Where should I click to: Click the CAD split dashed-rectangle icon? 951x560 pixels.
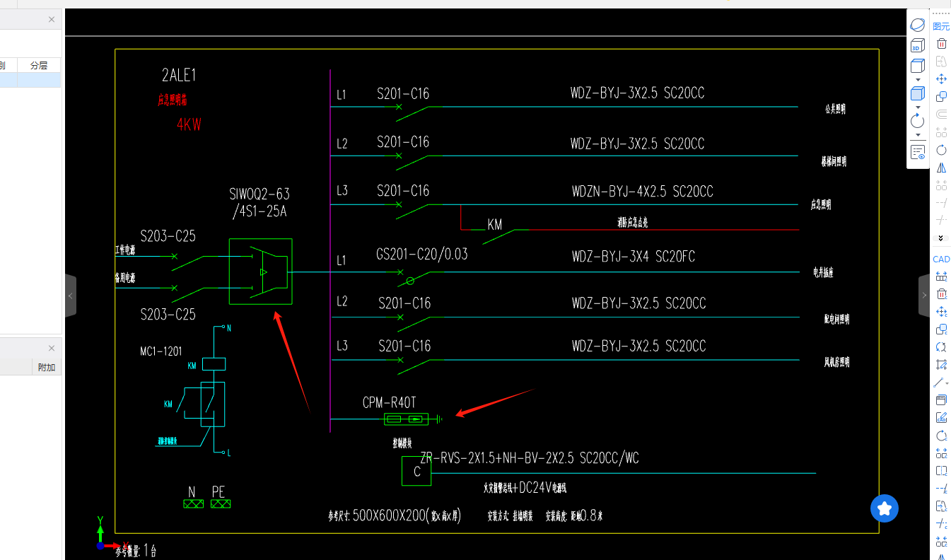[941, 471]
